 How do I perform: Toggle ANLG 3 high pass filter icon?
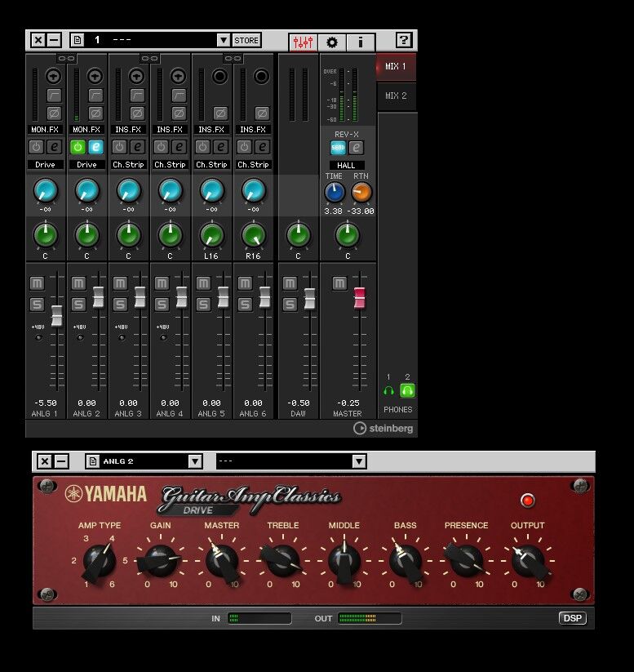pos(137,96)
